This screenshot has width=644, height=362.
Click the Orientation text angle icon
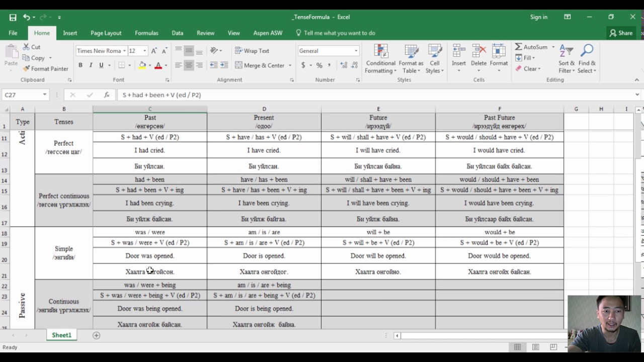pyautogui.click(x=214, y=51)
